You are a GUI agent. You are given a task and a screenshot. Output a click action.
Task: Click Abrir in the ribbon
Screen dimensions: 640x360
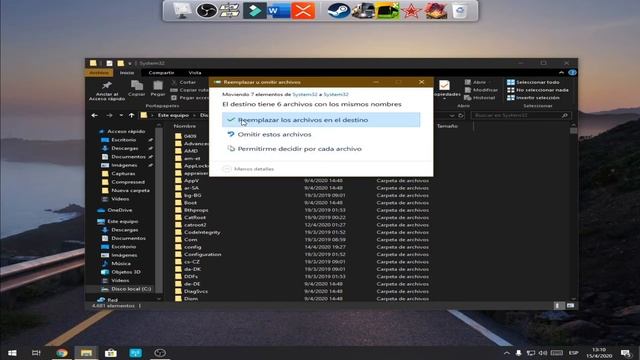click(475, 82)
